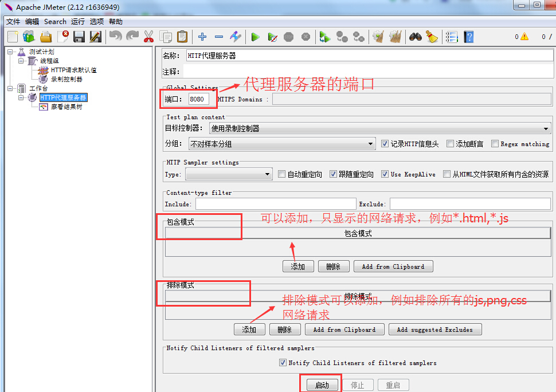556x392 pixels.
Task: Click the Stop sign icon
Action: (x=289, y=37)
